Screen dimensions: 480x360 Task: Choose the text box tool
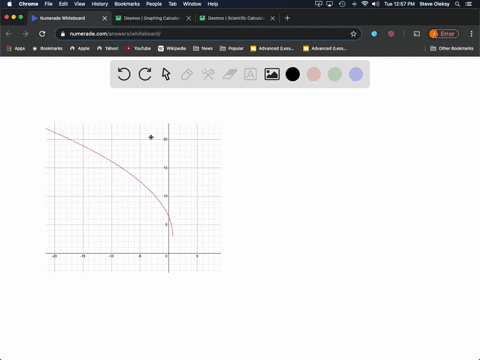(250, 74)
